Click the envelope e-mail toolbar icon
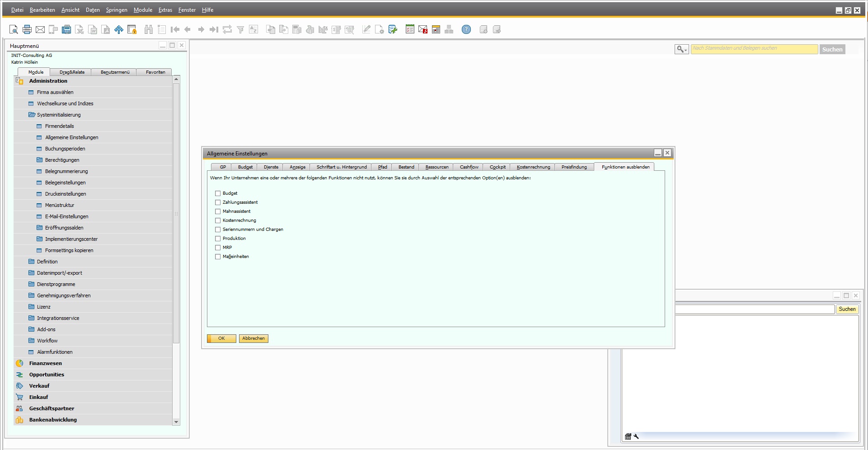This screenshot has height=450, width=868. [40, 30]
